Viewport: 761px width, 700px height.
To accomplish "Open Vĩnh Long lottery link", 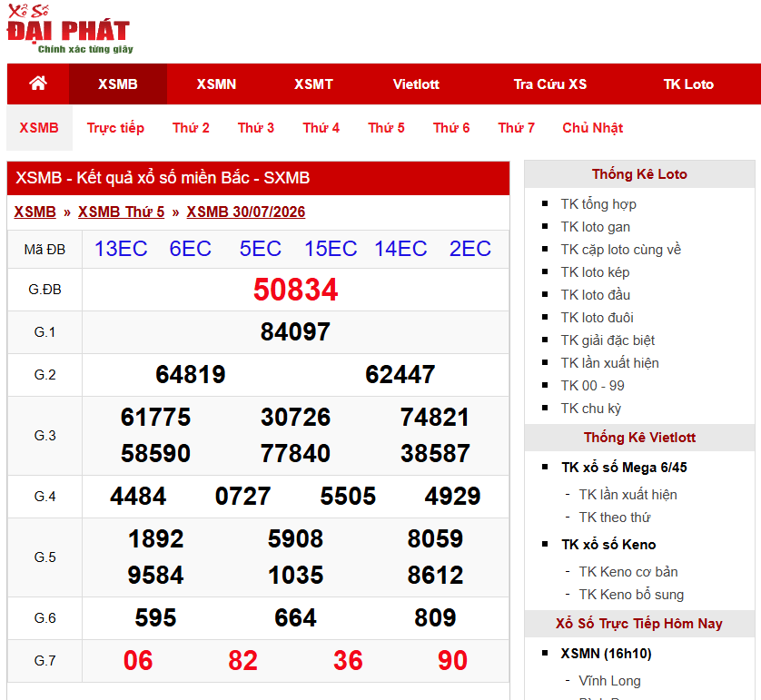I will [609, 681].
